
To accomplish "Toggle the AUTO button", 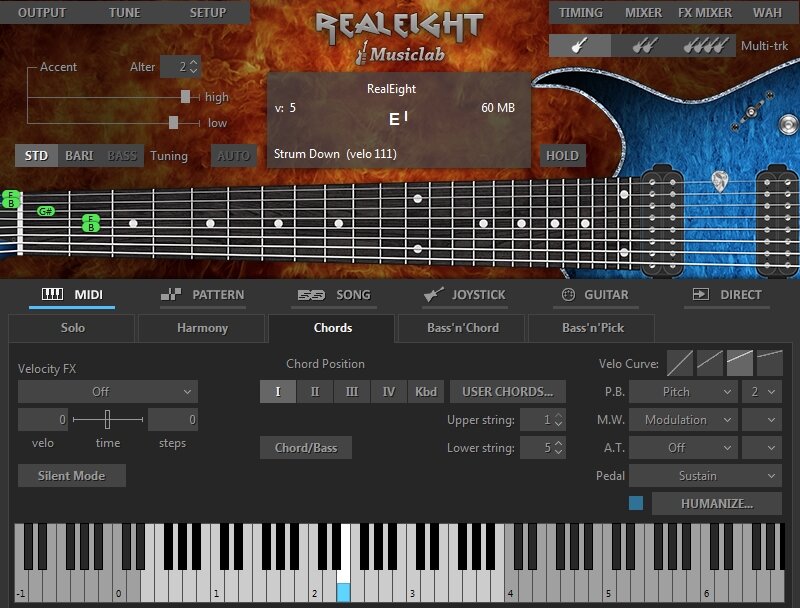I will (x=234, y=156).
